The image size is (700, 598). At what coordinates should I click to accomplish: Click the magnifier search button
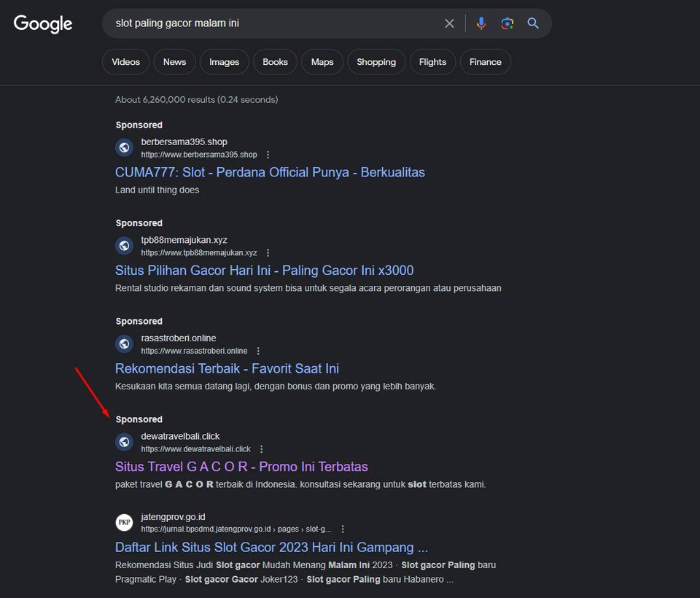click(532, 23)
